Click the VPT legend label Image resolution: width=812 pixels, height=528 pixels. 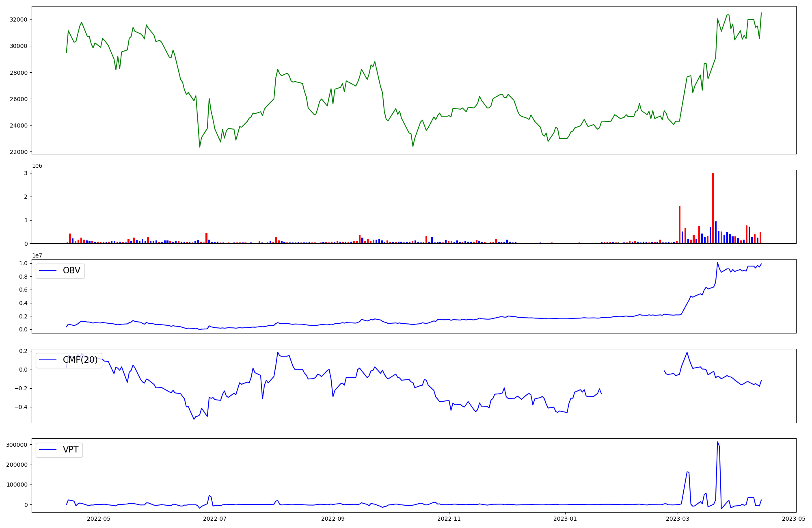pyautogui.click(x=71, y=450)
